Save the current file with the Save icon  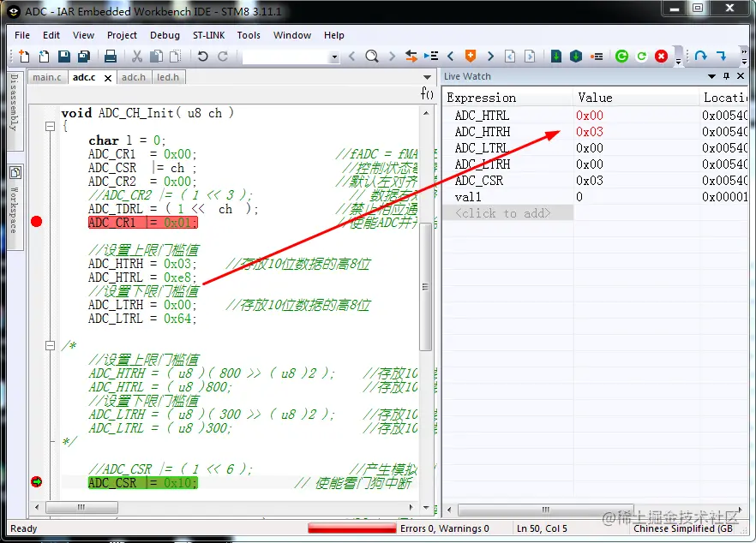(x=64, y=57)
